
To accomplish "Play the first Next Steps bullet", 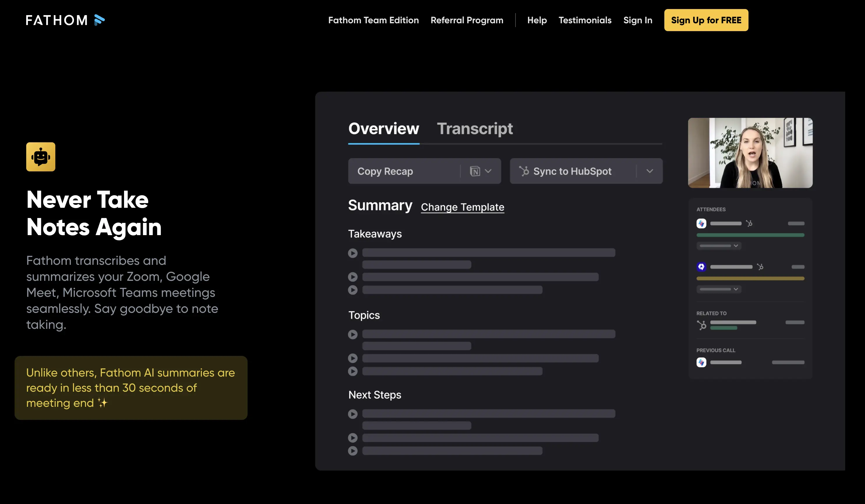I will pyautogui.click(x=352, y=414).
